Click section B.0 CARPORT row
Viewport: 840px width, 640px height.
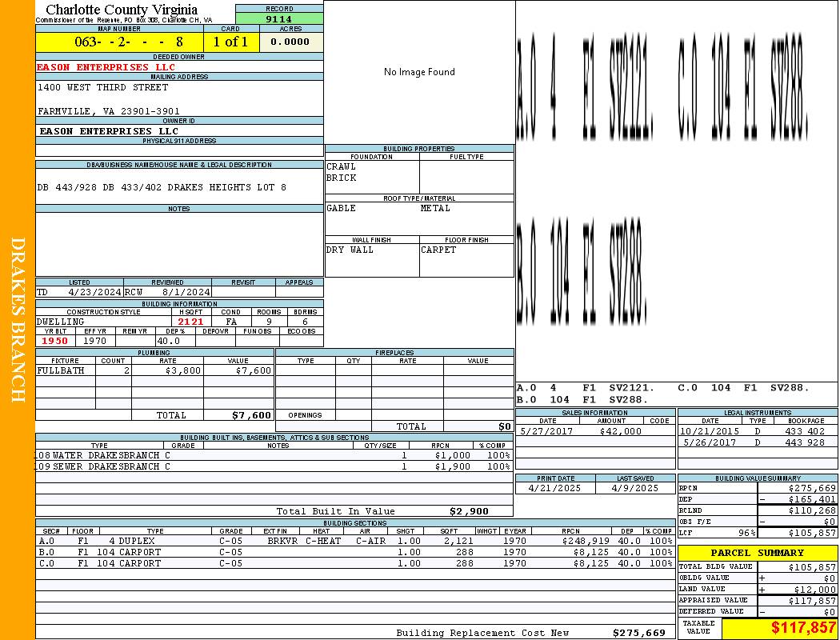(356, 552)
